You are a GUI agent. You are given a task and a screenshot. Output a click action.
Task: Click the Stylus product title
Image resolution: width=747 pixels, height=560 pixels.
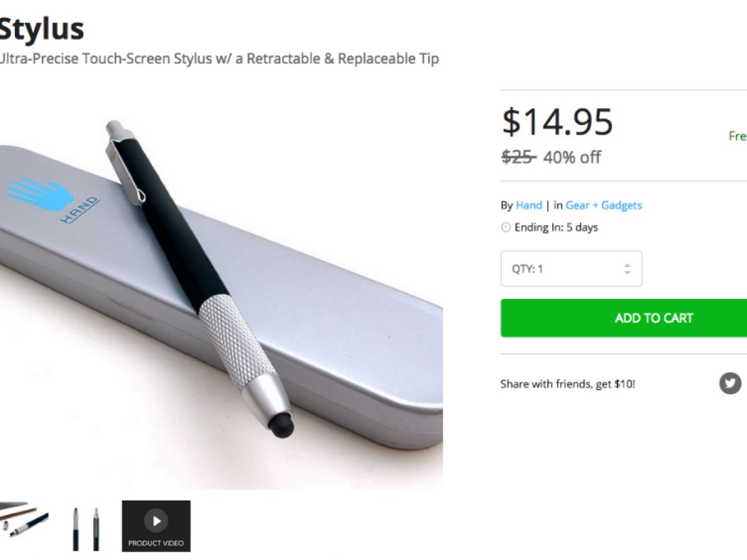click(x=41, y=28)
